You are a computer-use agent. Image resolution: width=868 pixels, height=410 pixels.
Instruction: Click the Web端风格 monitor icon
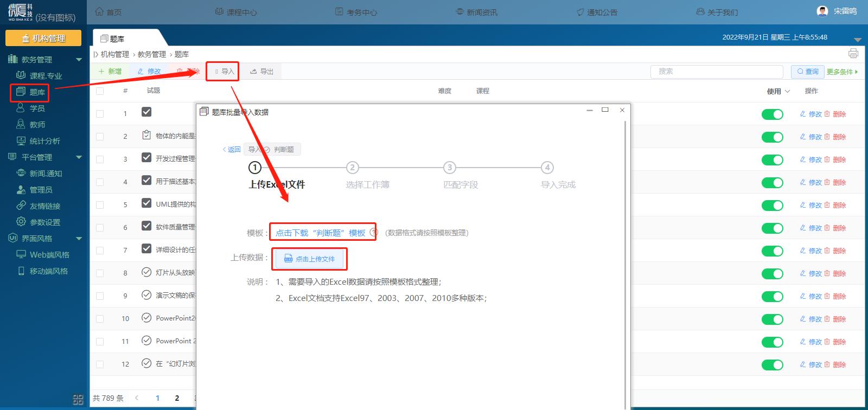[21, 254]
